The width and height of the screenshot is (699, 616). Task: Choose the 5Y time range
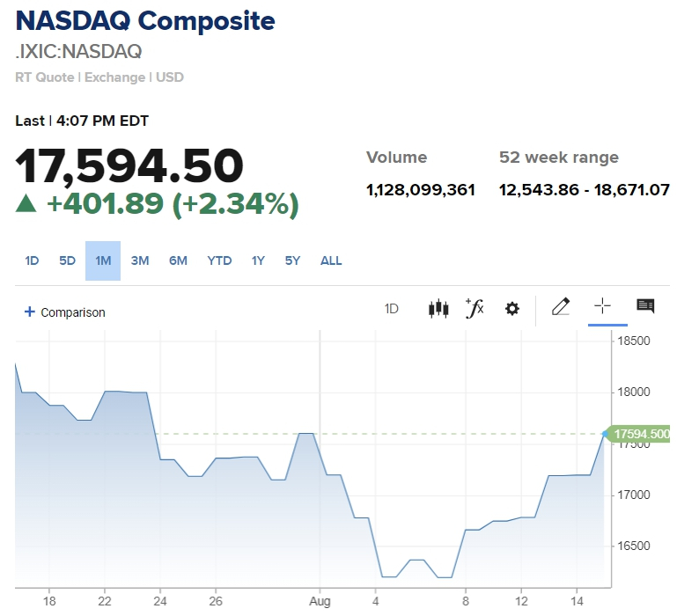(292, 260)
